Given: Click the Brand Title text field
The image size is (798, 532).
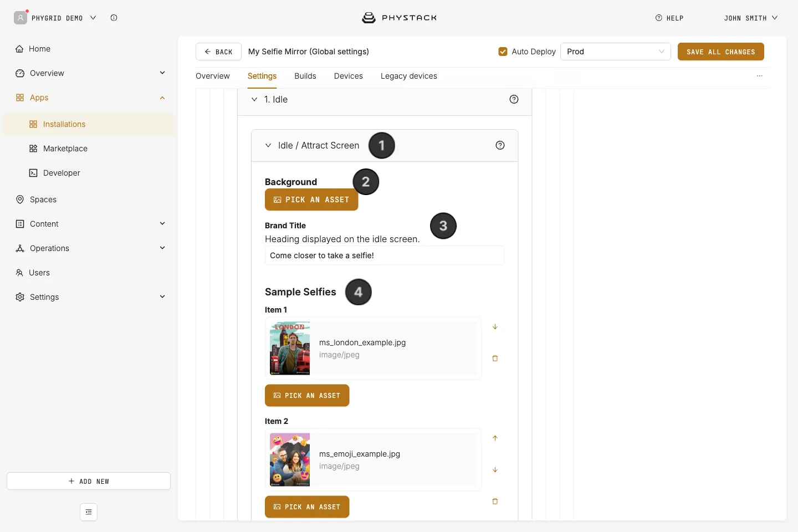Looking at the screenshot, I should 385,255.
